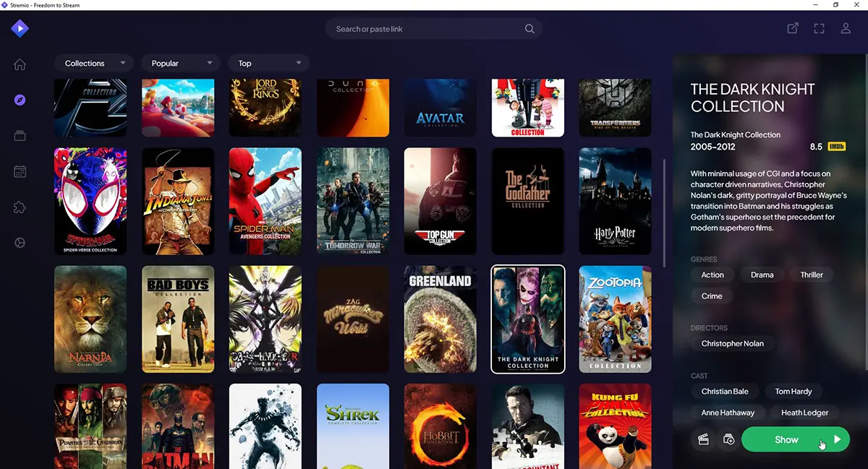Open the Calendar view icon
This screenshot has width=868, height=469.
[x=20, y=171]
